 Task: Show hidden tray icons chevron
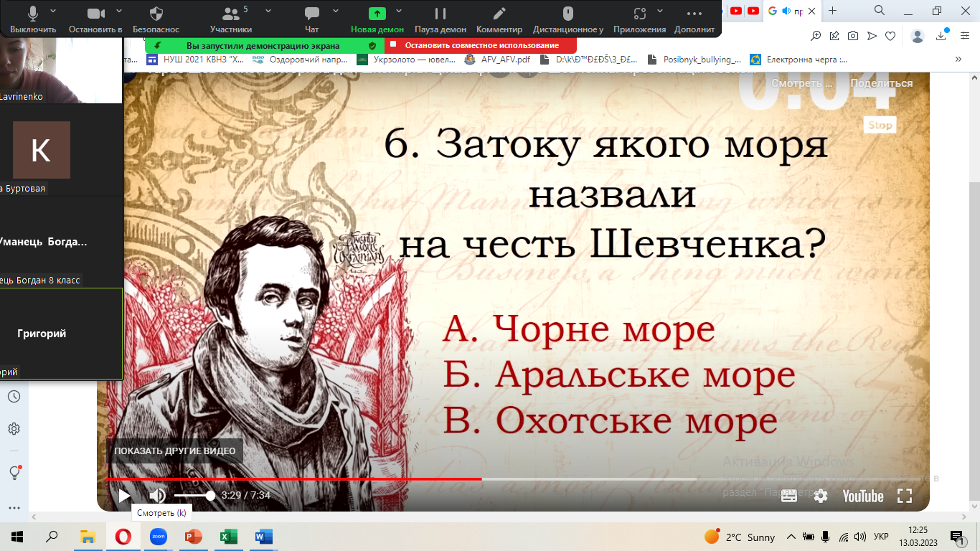click(x=791, y=537)
